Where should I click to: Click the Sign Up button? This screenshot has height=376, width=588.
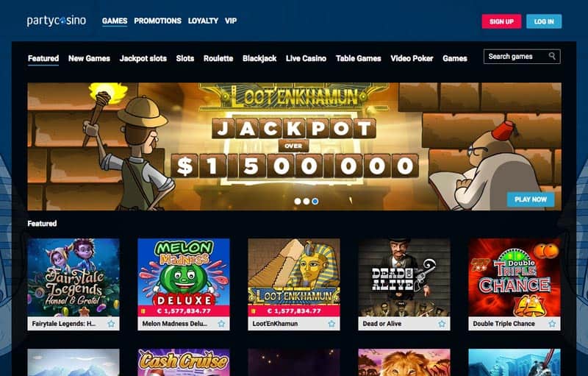click(501, 21)
